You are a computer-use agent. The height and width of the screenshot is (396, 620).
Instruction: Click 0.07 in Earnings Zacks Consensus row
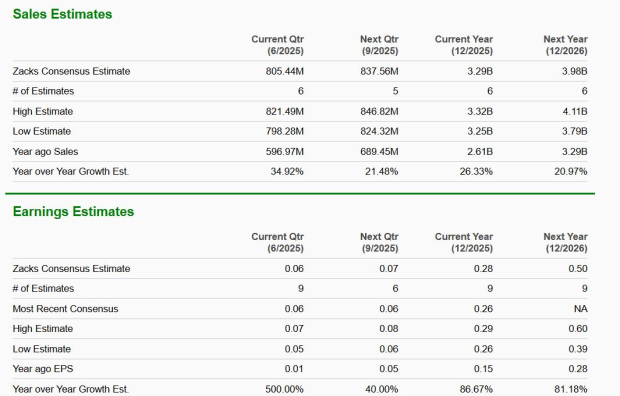coord(389,269)
